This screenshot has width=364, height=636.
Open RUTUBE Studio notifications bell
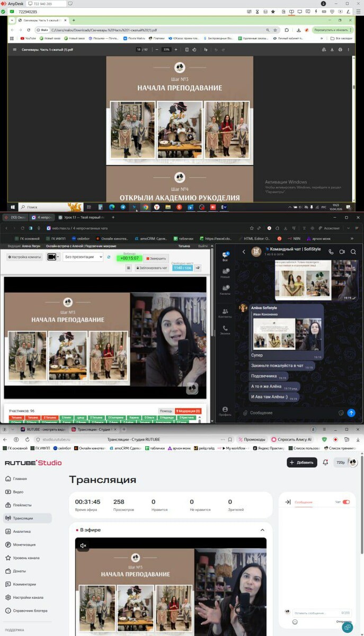click(x=325, y=463)
